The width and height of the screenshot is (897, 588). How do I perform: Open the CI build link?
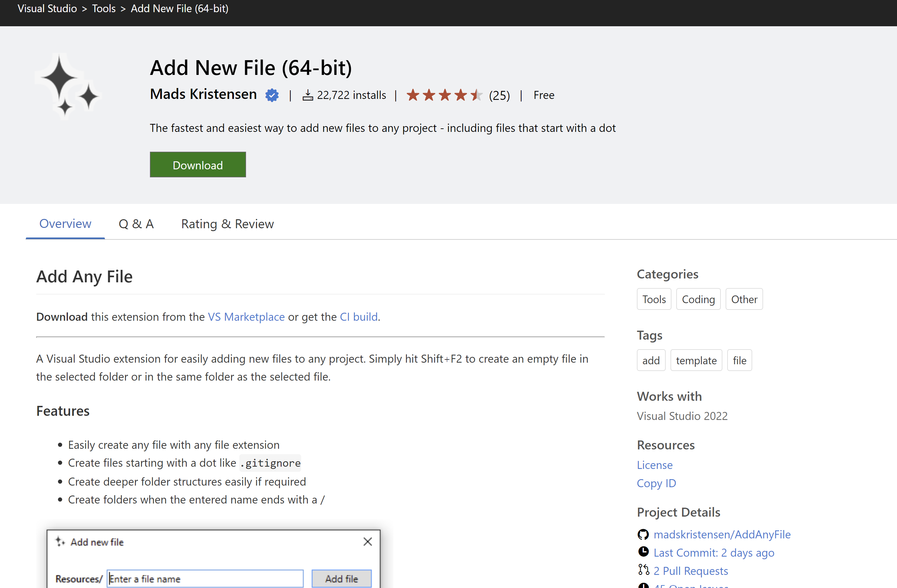coord(358,317)
